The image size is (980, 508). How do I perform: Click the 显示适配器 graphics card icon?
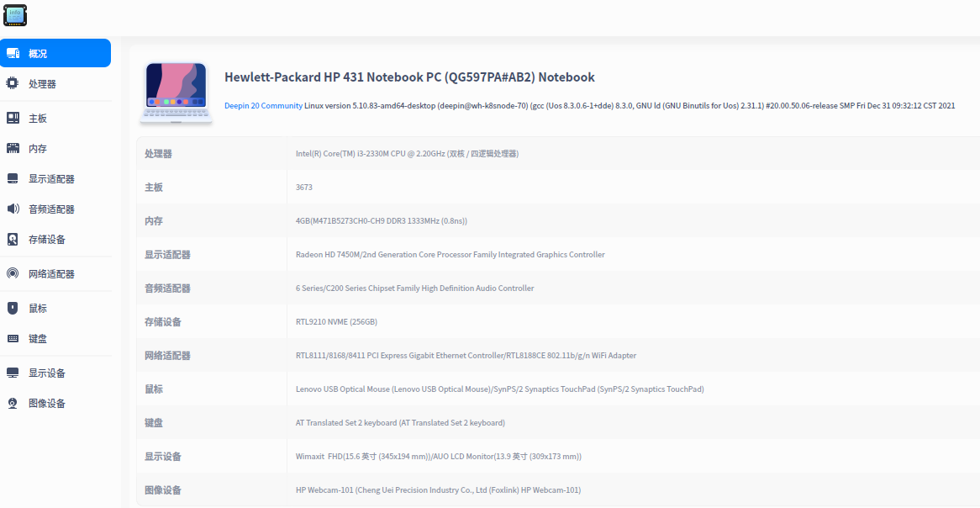click(x=13, y=179)
